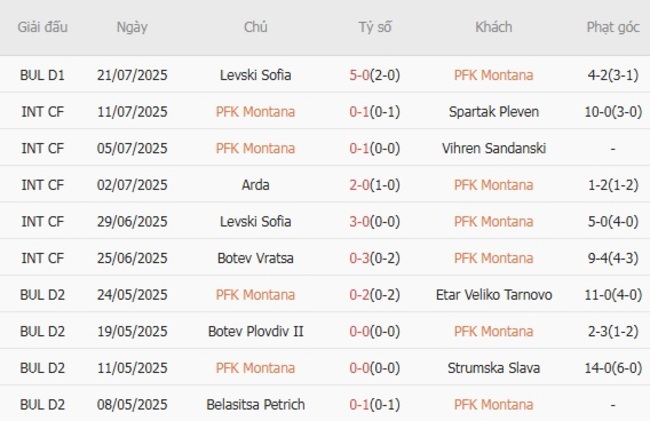Image resolution: width=650 pixels, height=421 pixels.
Task: Select the Botev Plovdiv II team name
Action: (255, 331)
